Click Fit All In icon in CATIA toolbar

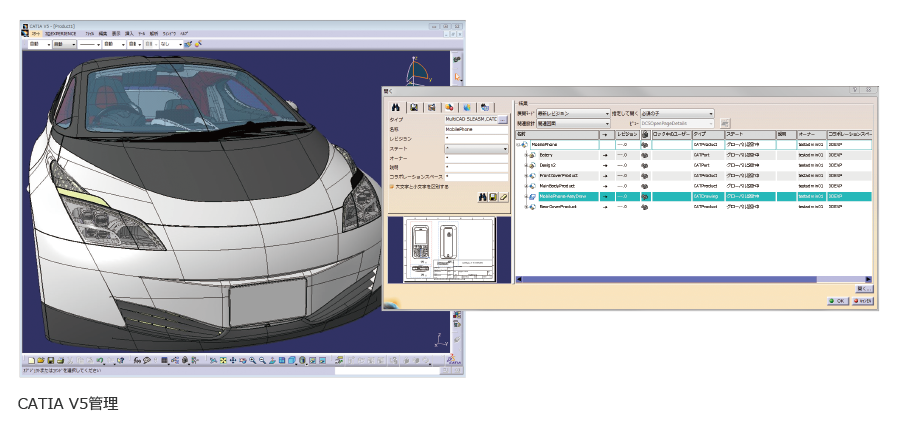tap(223, 361)
